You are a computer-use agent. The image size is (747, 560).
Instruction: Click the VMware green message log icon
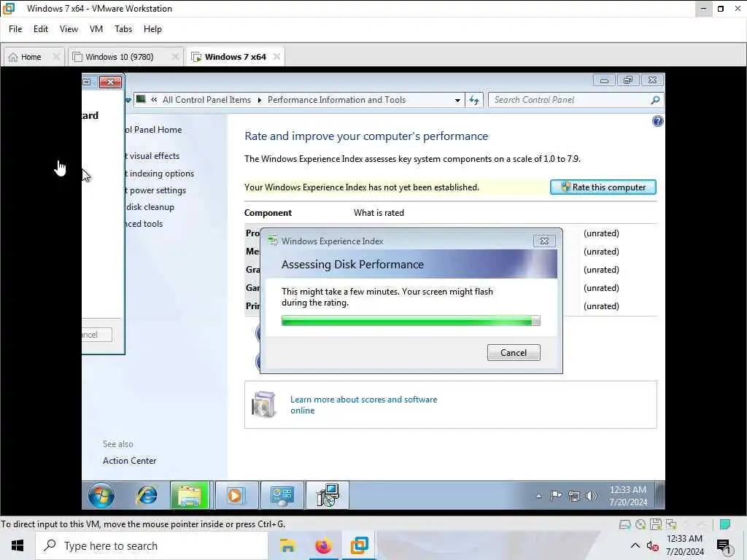(x=725, y=524)
